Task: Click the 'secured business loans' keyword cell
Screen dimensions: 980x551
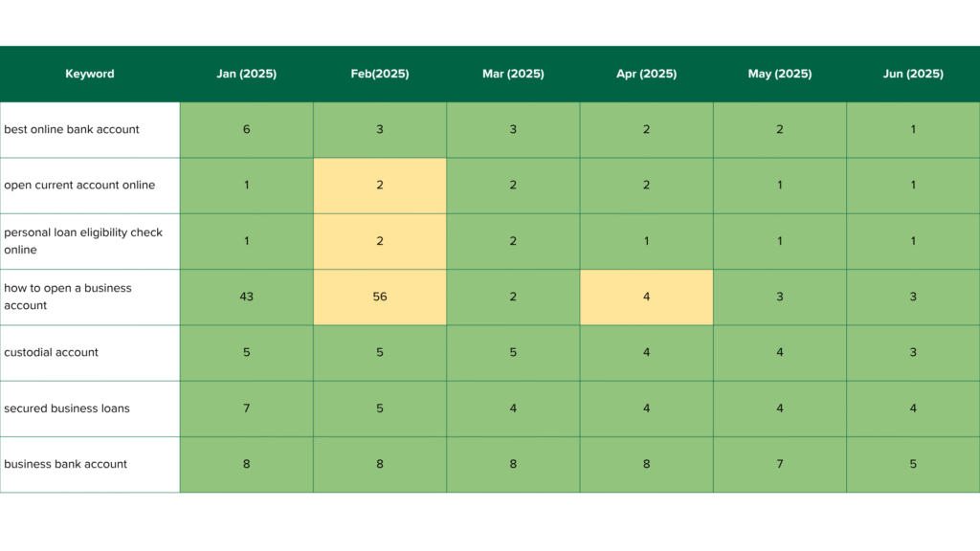Action: (67, 408)
